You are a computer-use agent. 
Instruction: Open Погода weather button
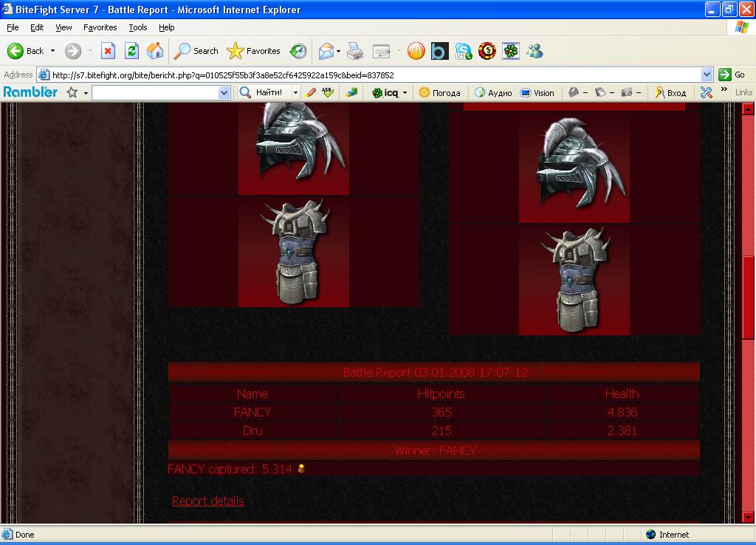pyautogui.click(x=440, y=92)
